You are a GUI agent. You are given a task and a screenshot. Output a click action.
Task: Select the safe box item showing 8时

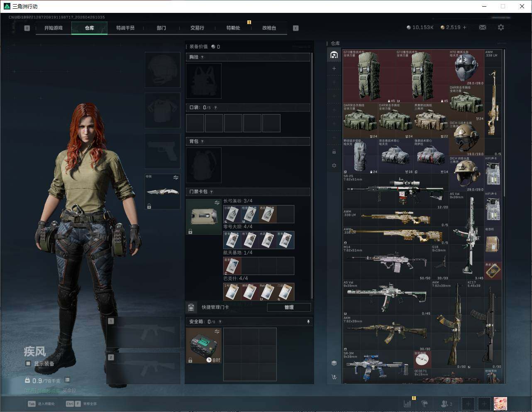(204, 346)
